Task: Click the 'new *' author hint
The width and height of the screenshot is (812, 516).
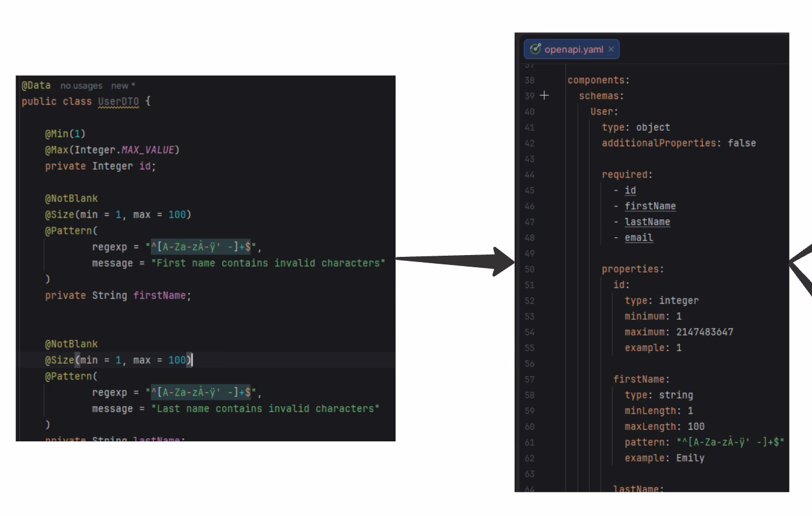Action: coord(123,86)
